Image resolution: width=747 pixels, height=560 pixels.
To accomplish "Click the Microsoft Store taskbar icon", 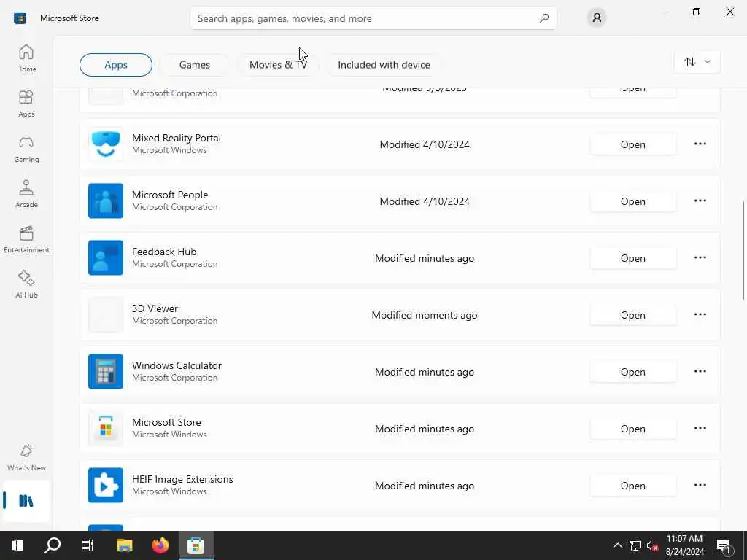I will [196, 545].
